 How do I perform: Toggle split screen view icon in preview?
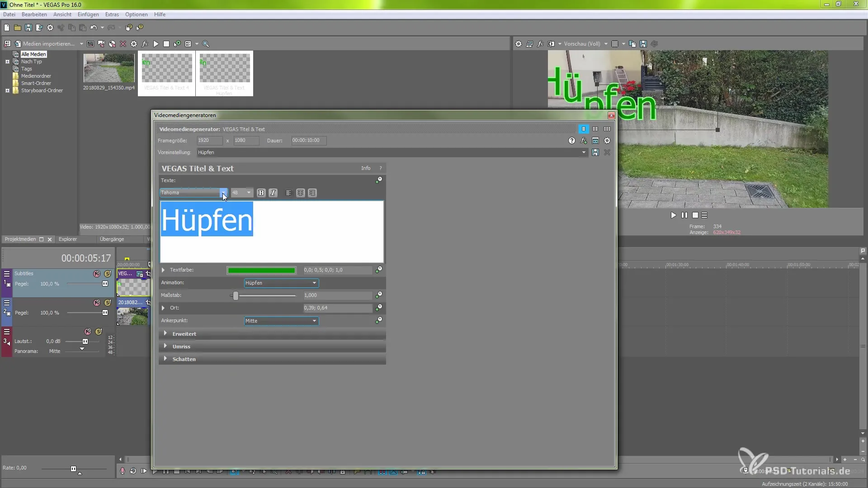pyautogui.click(x=551, y=44)
